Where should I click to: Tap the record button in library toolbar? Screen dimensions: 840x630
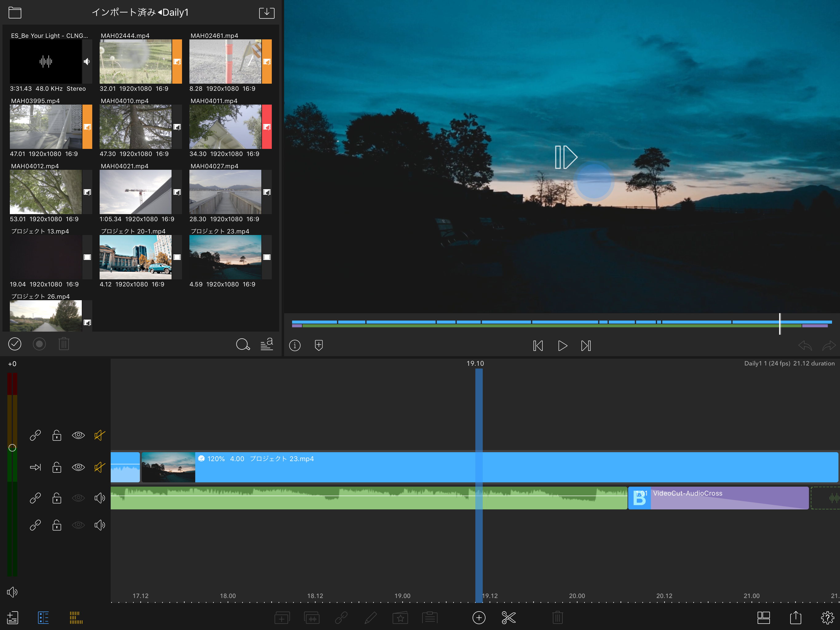[x=39, y=344]
